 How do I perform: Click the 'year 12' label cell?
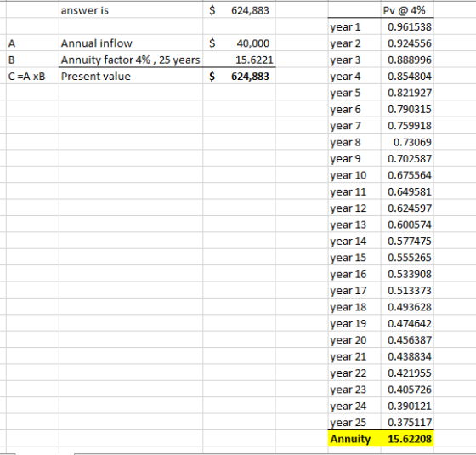pos(354,208)
